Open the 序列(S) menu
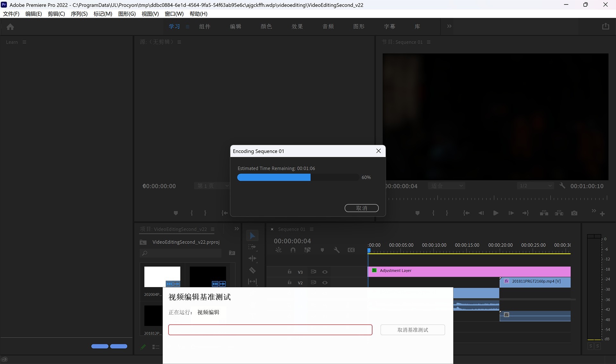Image resolution: width=616 pixels, height=364 pixels. click(x=79, y=14)
